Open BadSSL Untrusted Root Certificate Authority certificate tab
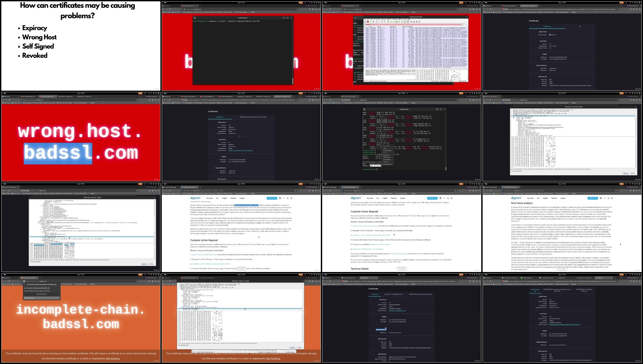643x364 pixels. pos(253,117)
